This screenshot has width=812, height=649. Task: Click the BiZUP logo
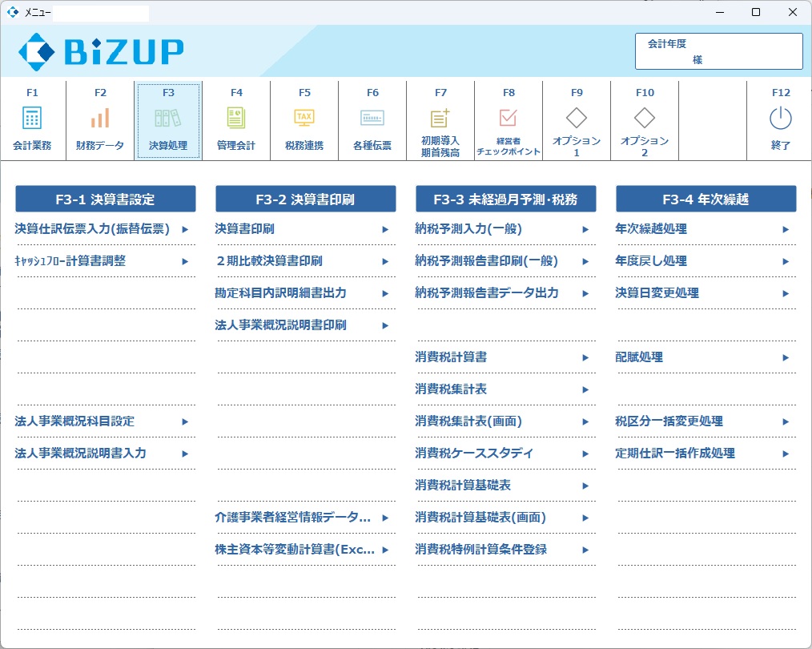point(101,52)
